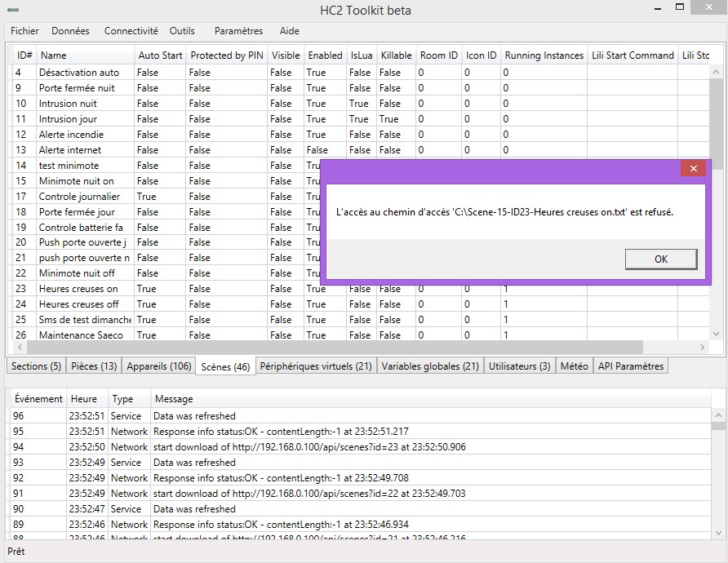
Task: Open the Paramètres menu
Action: point(238,31)
